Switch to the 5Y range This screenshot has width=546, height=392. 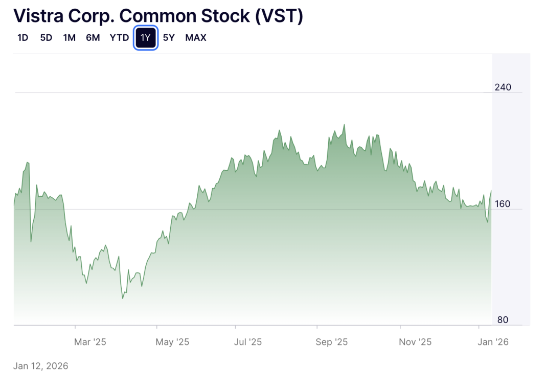169,38
